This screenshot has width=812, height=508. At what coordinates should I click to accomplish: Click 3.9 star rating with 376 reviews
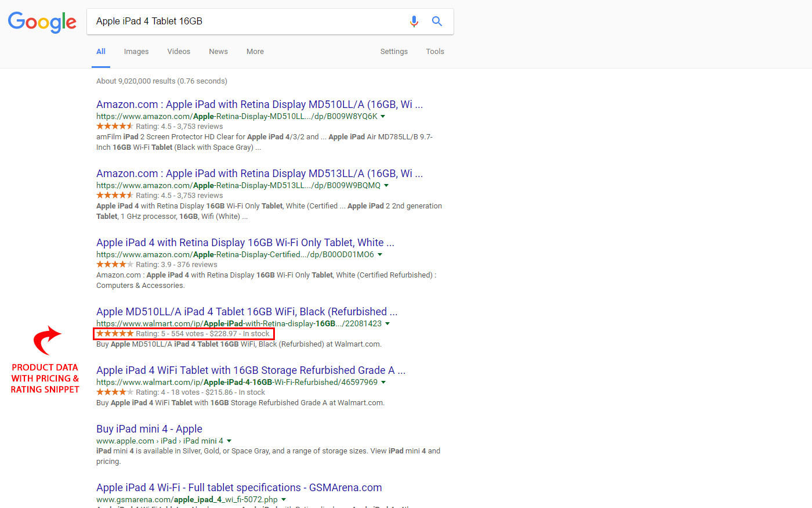pos(115,264)
